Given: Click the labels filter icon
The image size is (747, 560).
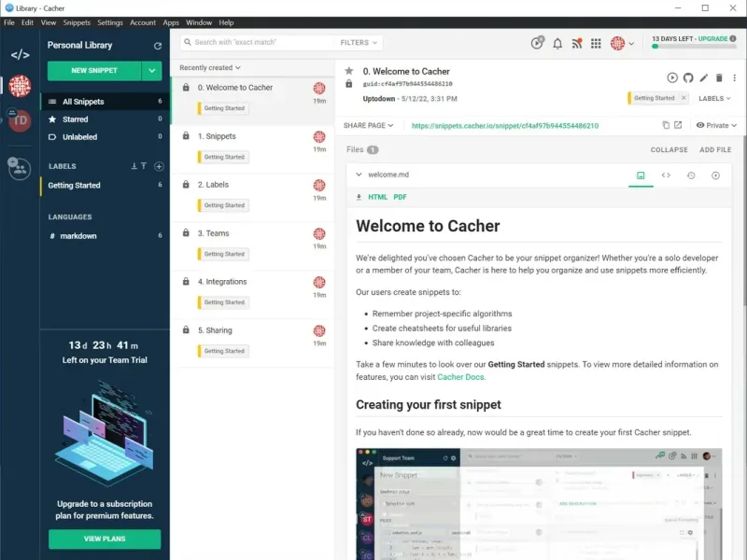Looking at the screenshot, I should click(144, 166).
